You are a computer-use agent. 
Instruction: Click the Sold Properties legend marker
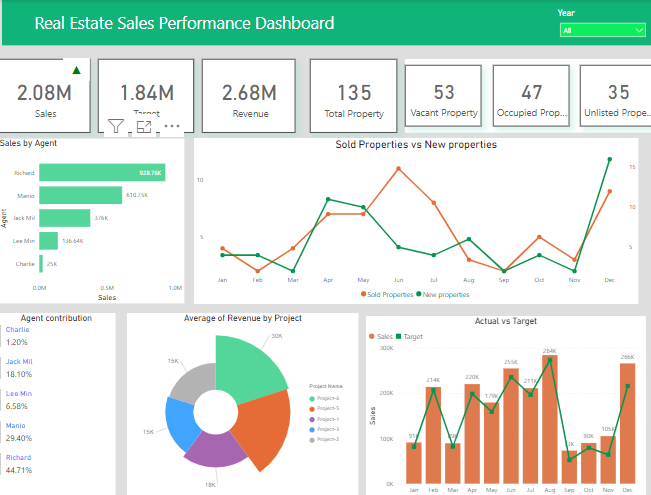[x=363, y=295]
